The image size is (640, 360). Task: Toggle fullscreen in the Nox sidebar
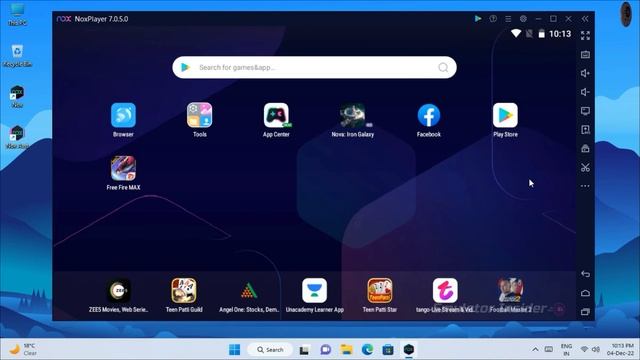[585, 36]
